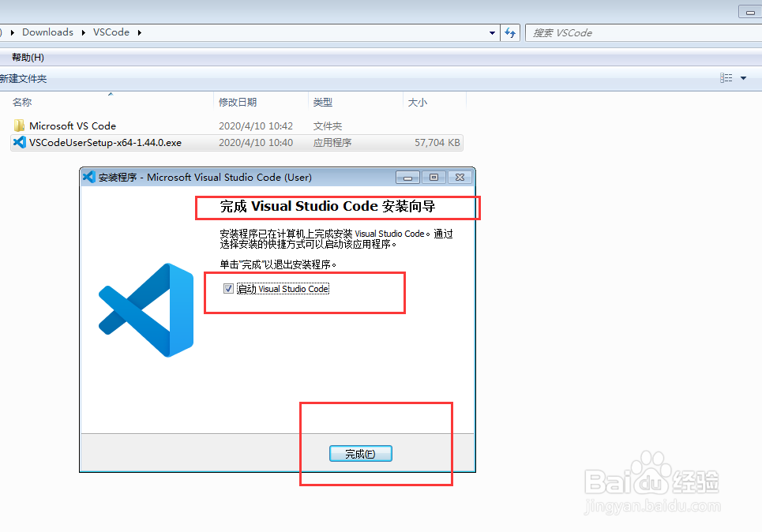Expand arrow after Downloads breadcrumb
762x532 pixels.
[x=84, y=32]
